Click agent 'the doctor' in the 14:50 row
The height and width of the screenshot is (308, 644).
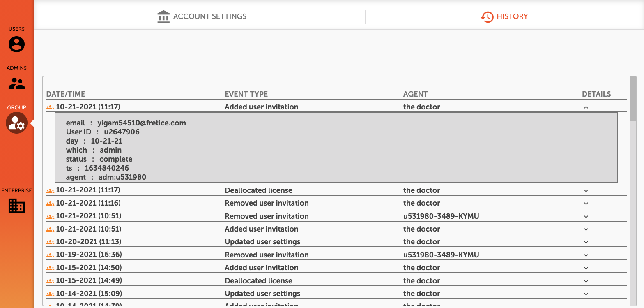(x=421, y=268)
